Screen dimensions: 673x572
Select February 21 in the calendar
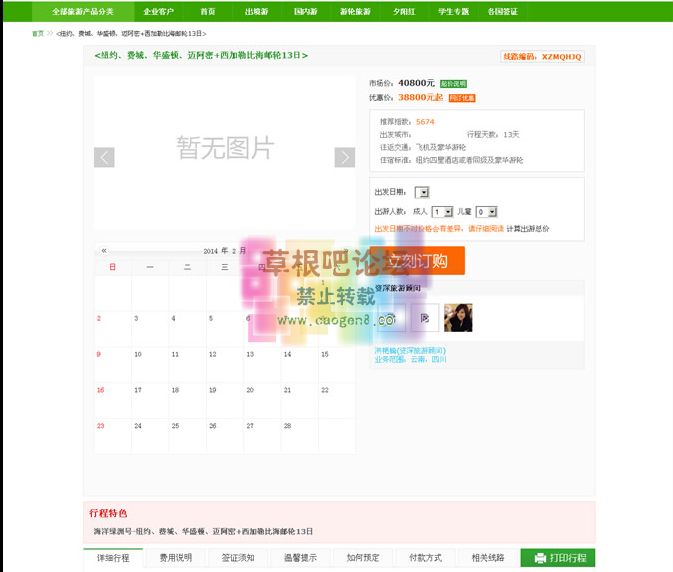pos(300,400)
